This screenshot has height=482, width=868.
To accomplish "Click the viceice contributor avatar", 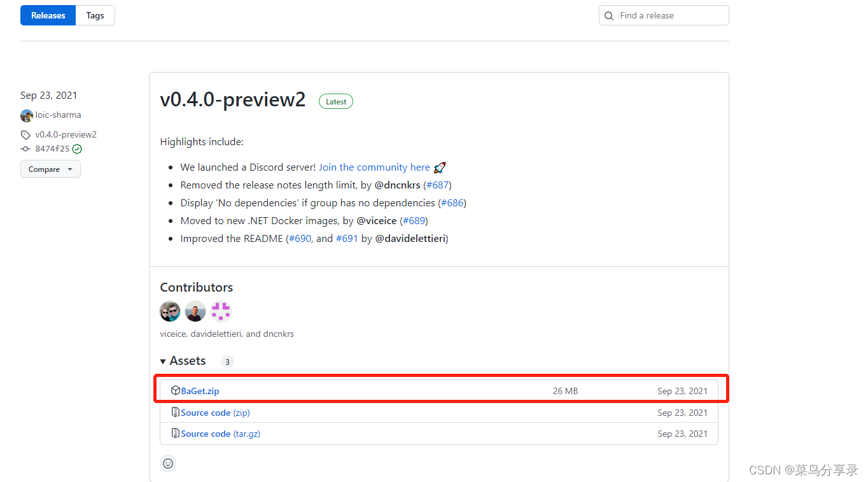I will click(x=170, y=311).
